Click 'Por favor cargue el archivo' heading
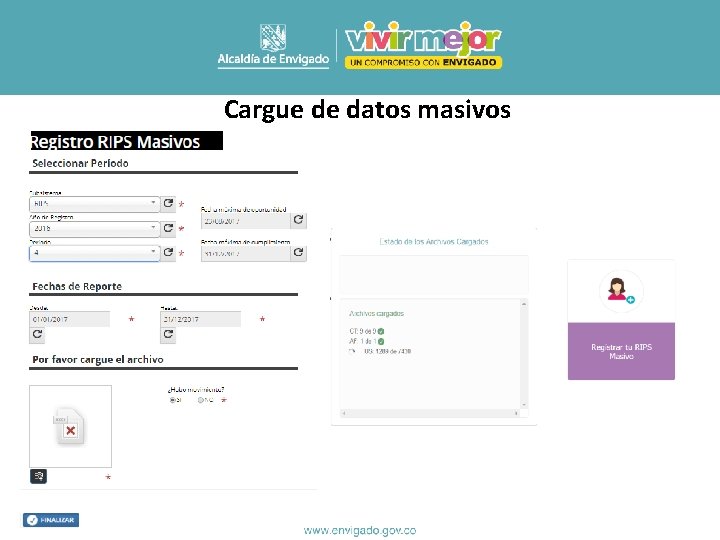Viewport: 720px width, 540px height. coord(98,360)
